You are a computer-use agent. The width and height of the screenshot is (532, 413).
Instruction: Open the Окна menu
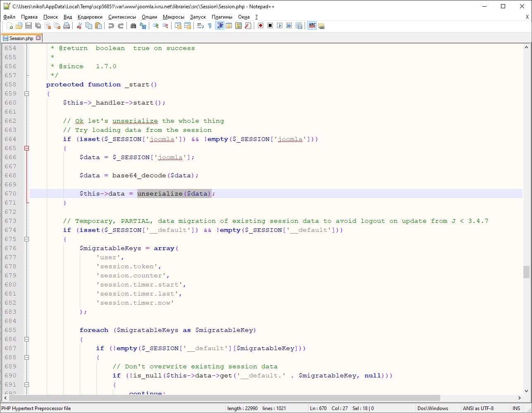[x=244, y=17]
